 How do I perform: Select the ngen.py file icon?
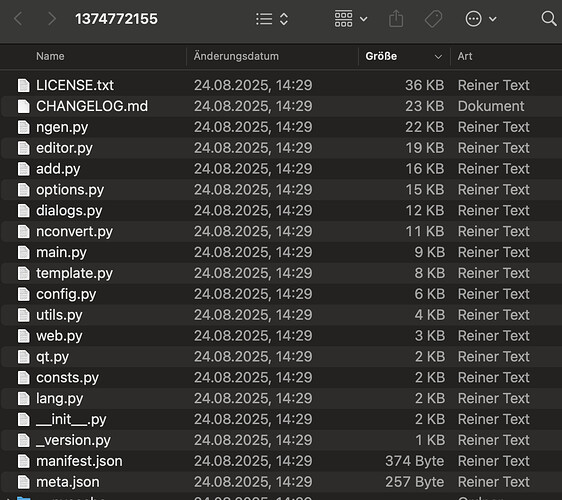pos(24,127)
